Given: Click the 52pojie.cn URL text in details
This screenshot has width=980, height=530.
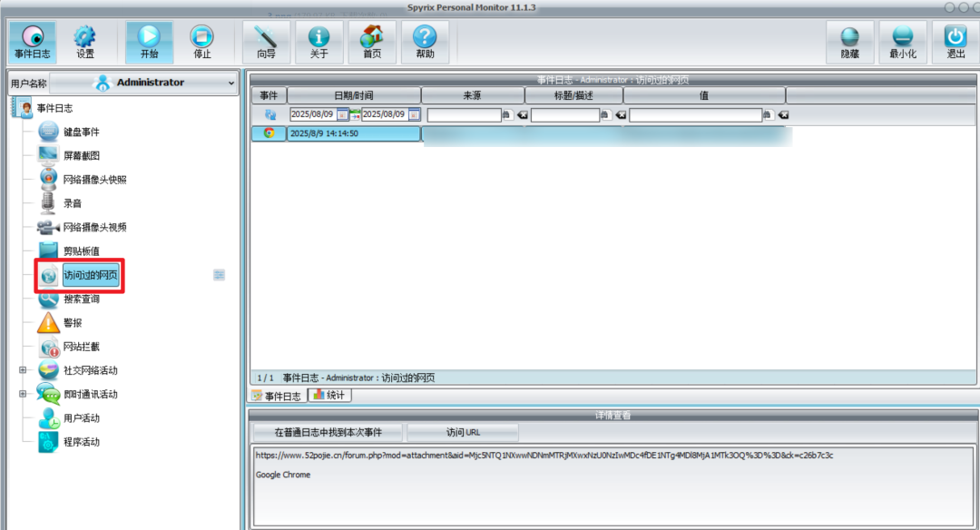Looking at the screenshot, I should (x=544, y=456).
